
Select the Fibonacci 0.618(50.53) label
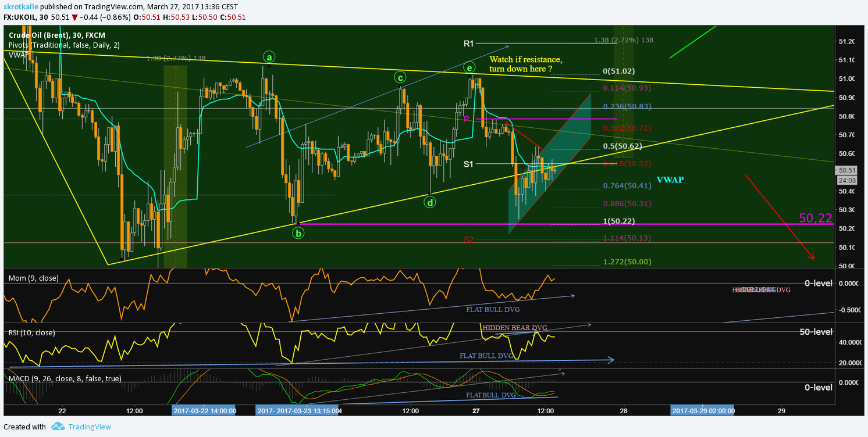627,163
